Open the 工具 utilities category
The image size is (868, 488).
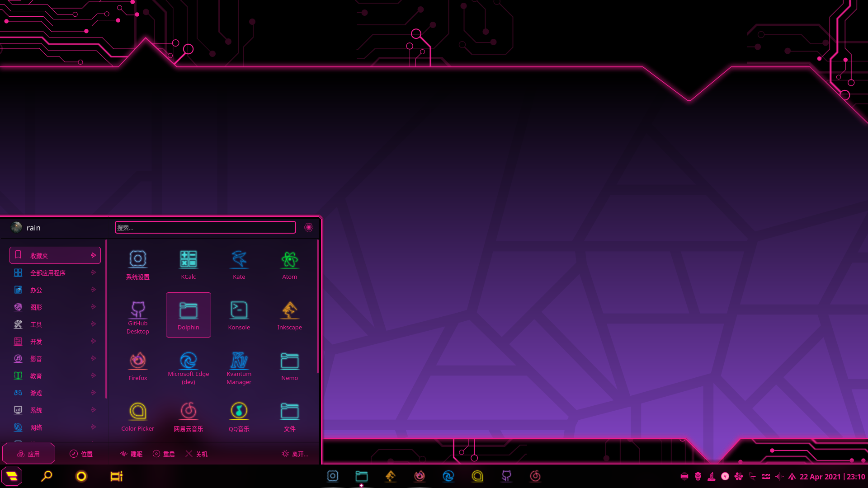(x=55, y=324)
